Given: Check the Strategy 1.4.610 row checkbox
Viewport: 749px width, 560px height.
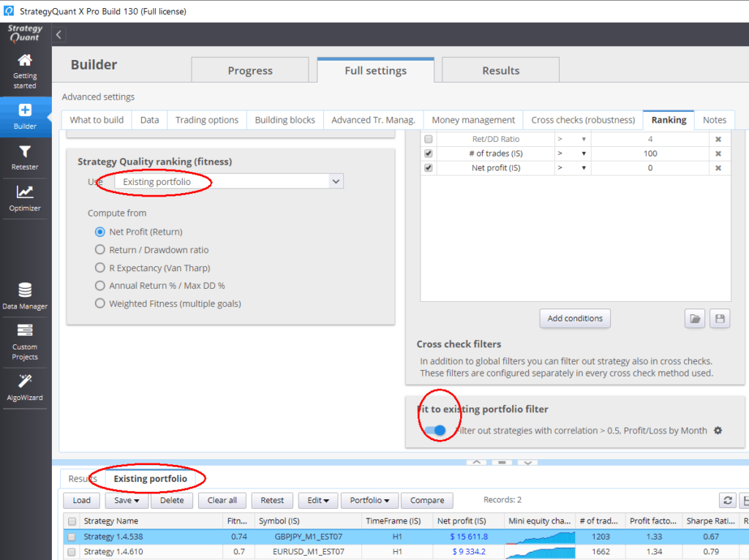Looking at the screenshot, I should (72, 552).
